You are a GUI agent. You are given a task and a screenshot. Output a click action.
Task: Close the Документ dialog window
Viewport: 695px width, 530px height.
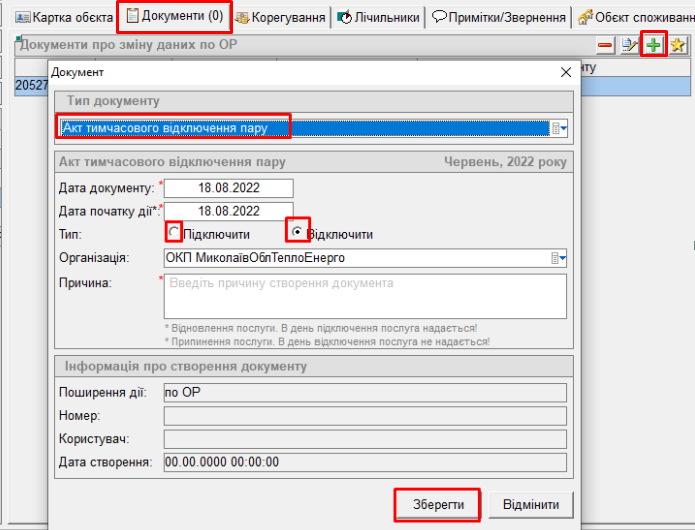pyautogui.click(x=567, y=73)
